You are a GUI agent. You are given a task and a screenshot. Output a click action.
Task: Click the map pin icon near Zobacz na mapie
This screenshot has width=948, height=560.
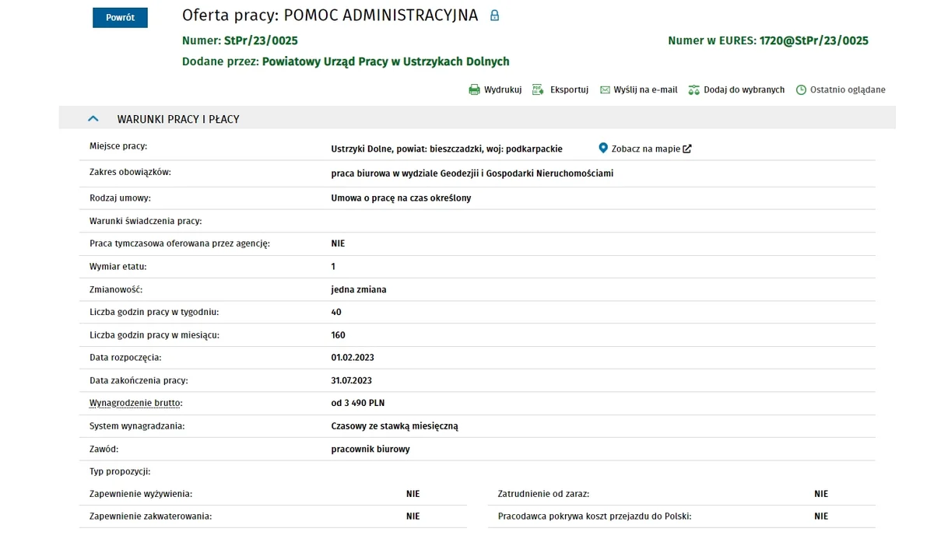(x=603, y=148)
